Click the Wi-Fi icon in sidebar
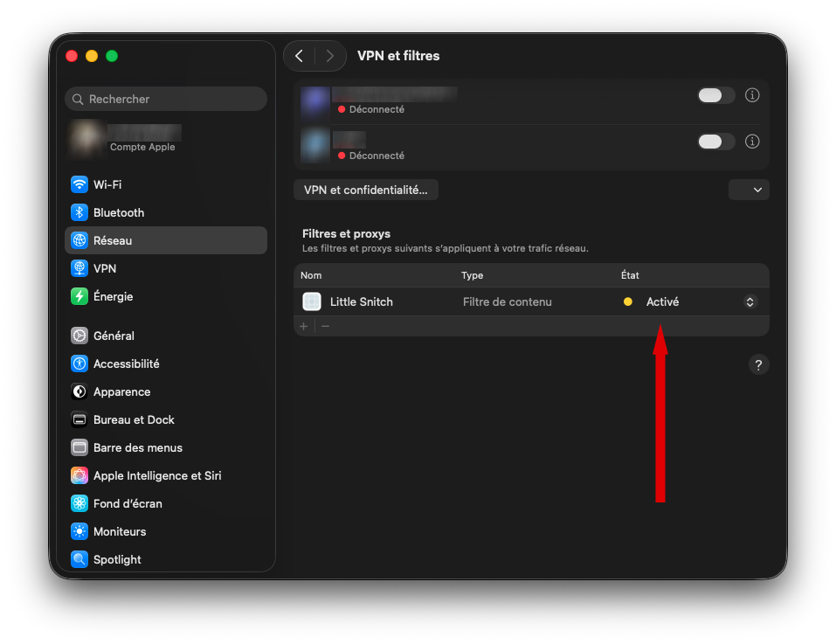Screen dimensions: 836x644 tap(79, 184)
